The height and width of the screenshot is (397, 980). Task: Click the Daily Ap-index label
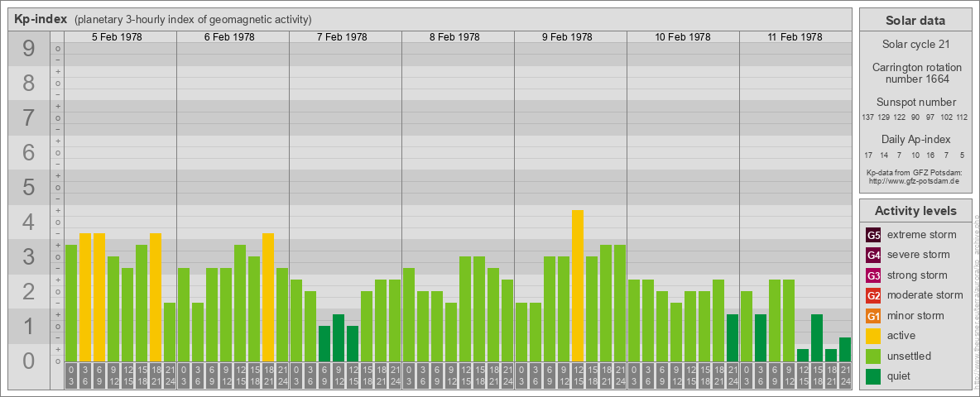[x=915, y=139]
